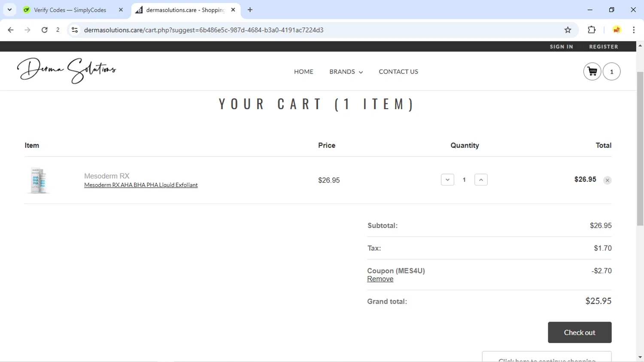Click the scrollbar up arrow
The width and height of the screenshot is (644, 362).
tap(640, 46)
